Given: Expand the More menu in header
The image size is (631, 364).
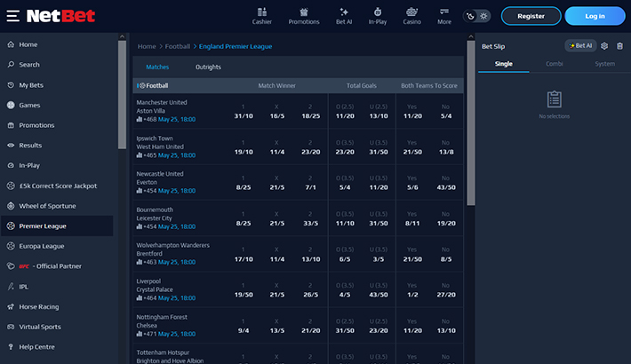Looking at the screenshot, I should [444, 16].
